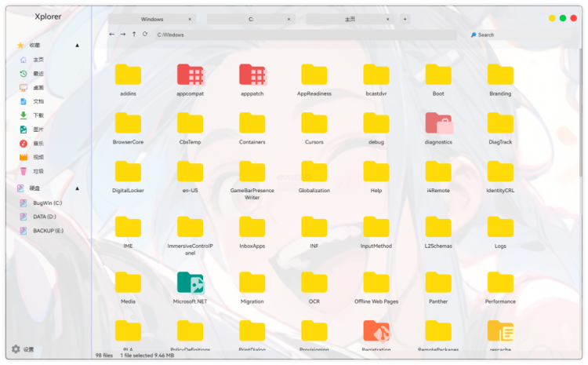Switch to the Windows tab

click(x=152, y=18)
